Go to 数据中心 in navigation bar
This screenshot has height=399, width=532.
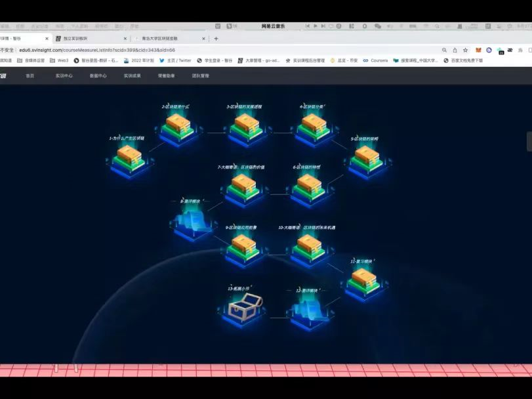(98, 75)
